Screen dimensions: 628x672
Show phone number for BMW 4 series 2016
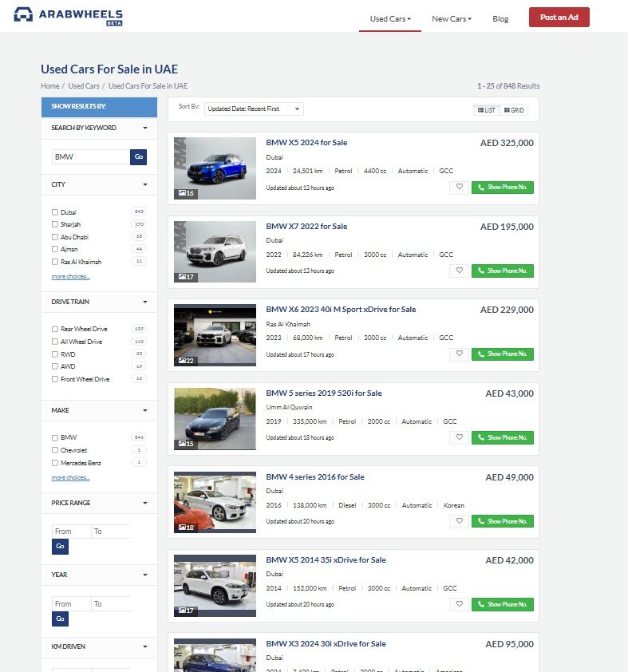[503, 521]
